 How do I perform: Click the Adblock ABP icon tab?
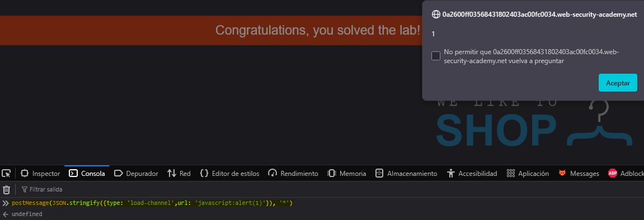pos(626,173)
